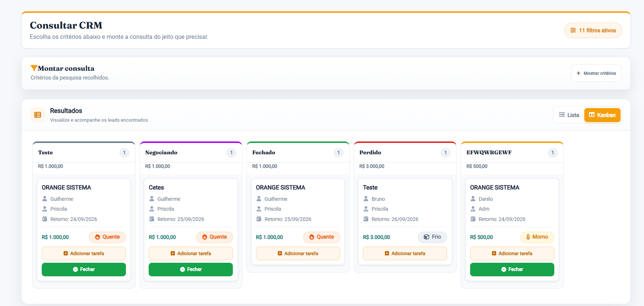This screenshot has width=644, height=306.
Task: Click the count badge on Teste column header
Action: pyautogui.click(x=124, y=153)
